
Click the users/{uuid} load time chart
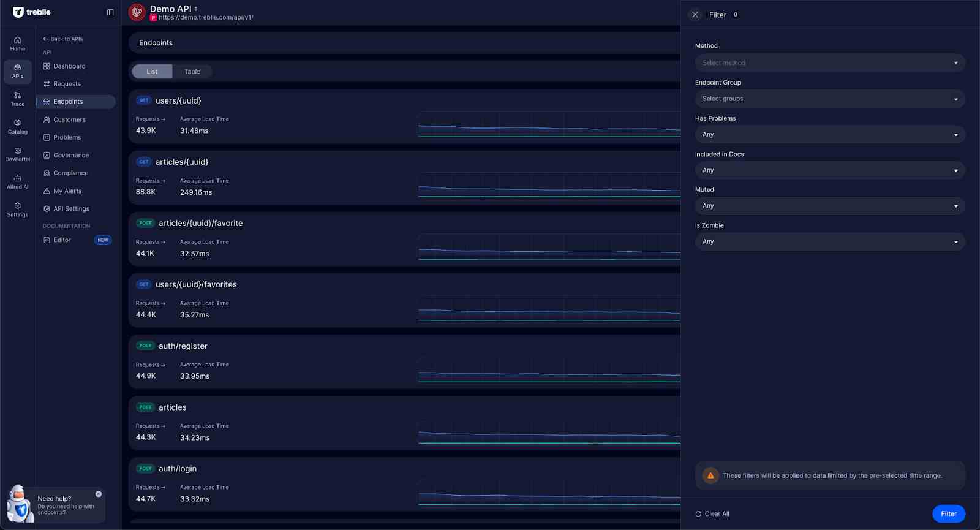[549, 124]
